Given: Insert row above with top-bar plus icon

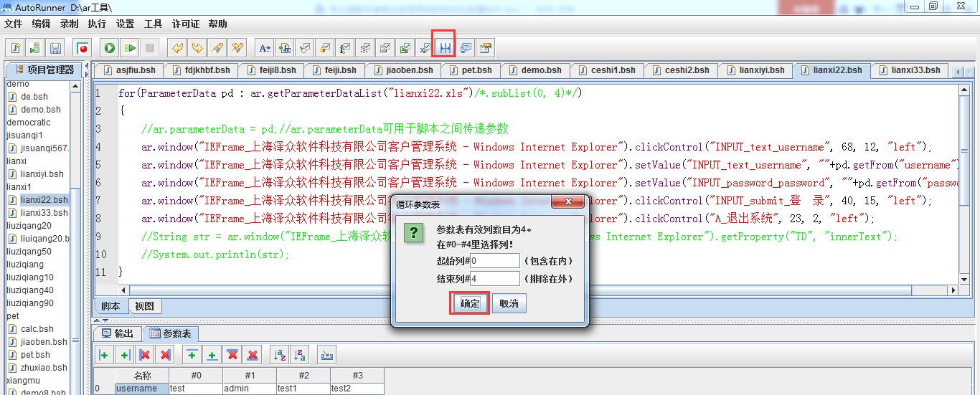Looking at the screenshot, I should [x=192, y=355].
